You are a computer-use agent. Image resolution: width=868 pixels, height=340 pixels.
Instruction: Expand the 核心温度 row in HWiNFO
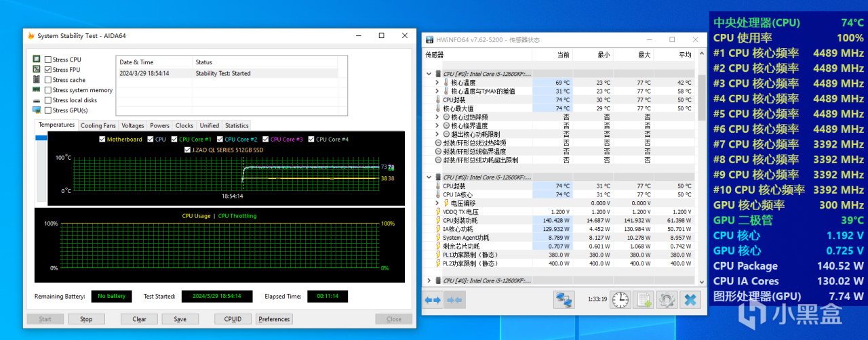437,83
